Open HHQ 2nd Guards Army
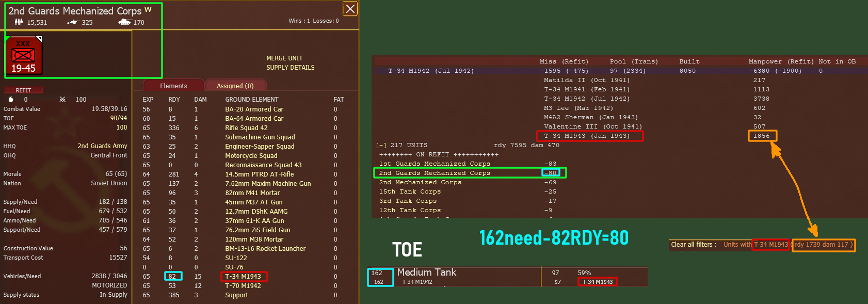The height and width of the screenshot is (304, 868). (102, 146)
